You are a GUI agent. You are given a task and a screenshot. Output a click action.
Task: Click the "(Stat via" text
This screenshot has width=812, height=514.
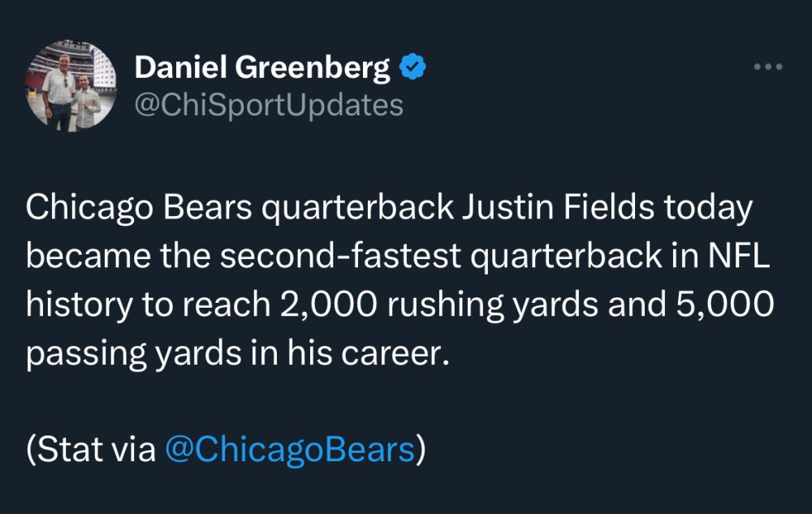(91, 449)
